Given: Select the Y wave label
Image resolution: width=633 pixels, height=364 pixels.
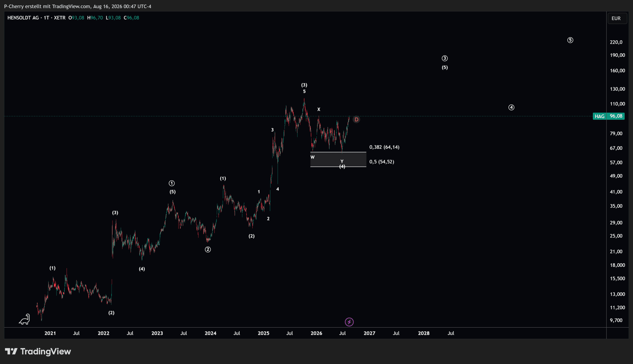Looking at the screenshot, I should (342, 161).
